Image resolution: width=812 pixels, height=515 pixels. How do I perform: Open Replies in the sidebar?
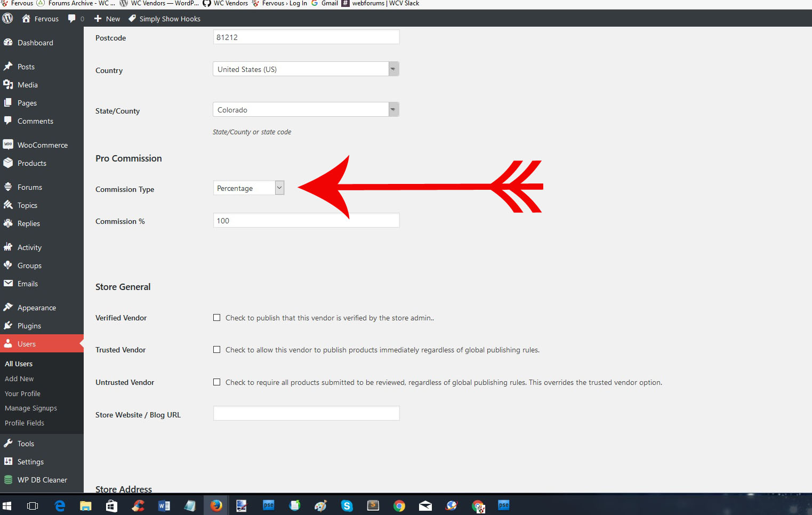coord(28,223)
